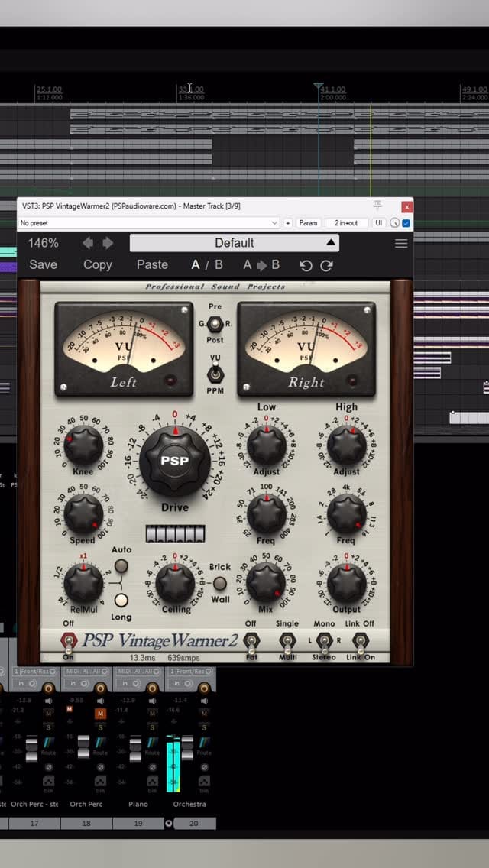Open the Route button on the Piano strip

click(x=152, y=745)
